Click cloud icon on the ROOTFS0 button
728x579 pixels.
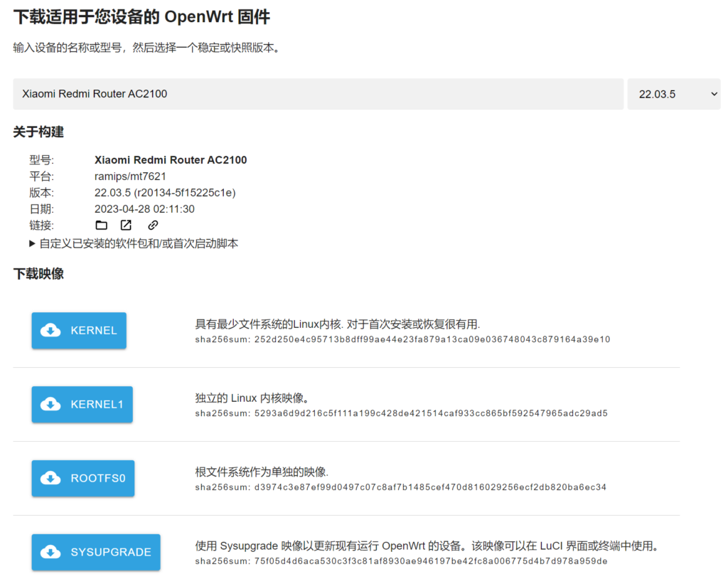[x=50, y=478]
